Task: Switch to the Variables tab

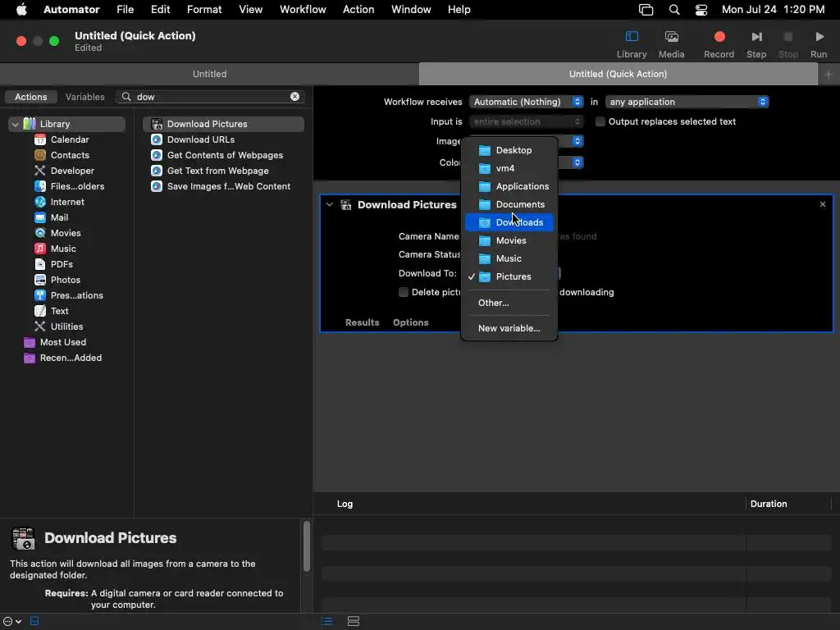Action: [x=85, y=97]
